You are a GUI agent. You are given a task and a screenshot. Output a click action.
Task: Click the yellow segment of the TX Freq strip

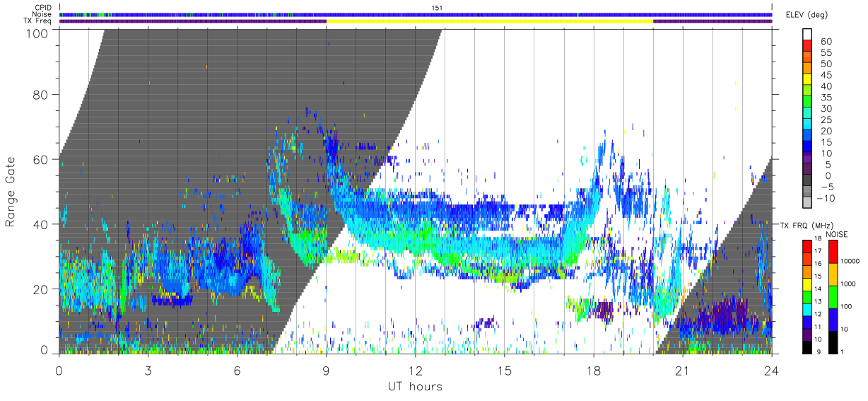point(489,21)
